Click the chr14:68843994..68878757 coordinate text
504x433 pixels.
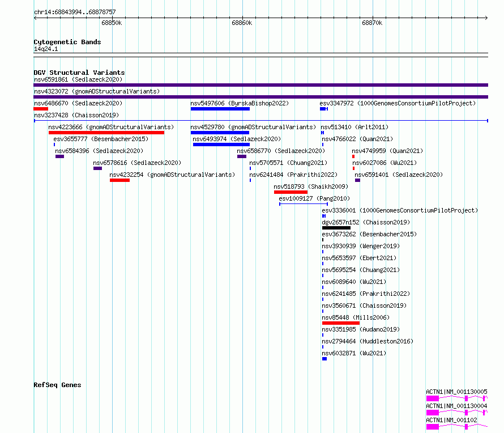click(75, 12)
